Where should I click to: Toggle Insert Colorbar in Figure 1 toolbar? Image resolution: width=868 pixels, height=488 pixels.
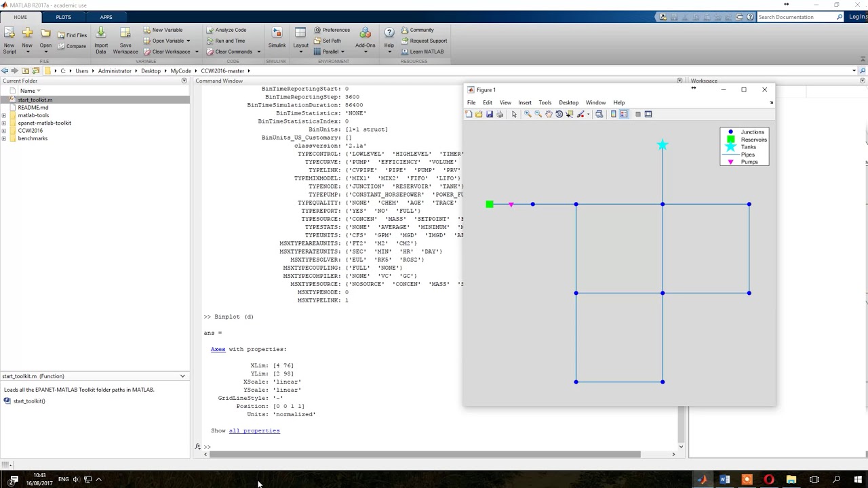(614, 114)
